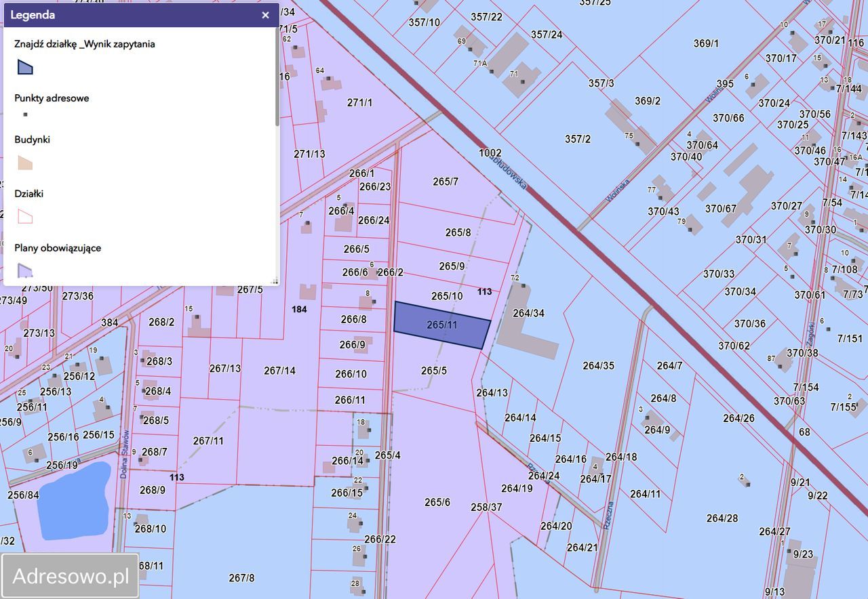Viewport: 868px width, 599px height.
Task: Click the 'Działki' legend label
Action: [29, 194]
